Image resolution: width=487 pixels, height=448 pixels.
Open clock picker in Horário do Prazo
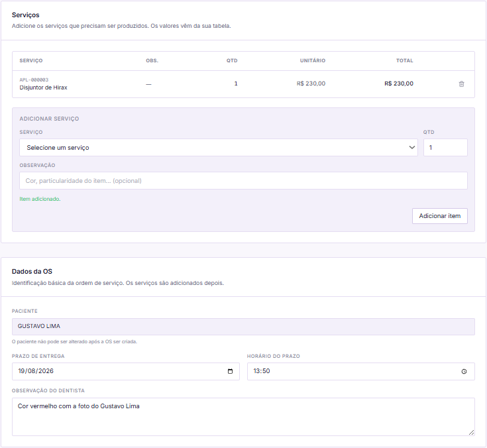coord(464,371)
